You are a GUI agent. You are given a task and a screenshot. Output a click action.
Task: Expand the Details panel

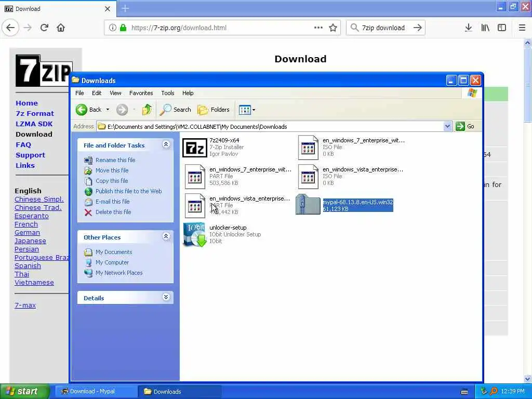tap(166, 297)
